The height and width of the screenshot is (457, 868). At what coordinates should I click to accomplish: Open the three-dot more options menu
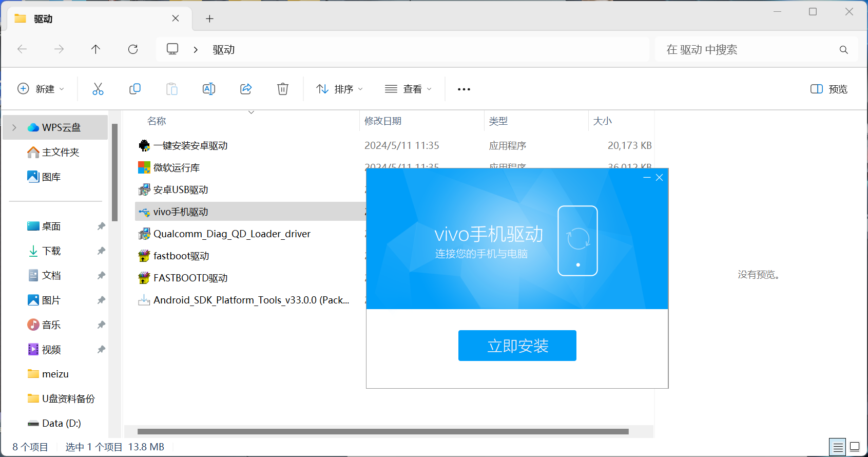pyautogui.click(x=464, y=89)
